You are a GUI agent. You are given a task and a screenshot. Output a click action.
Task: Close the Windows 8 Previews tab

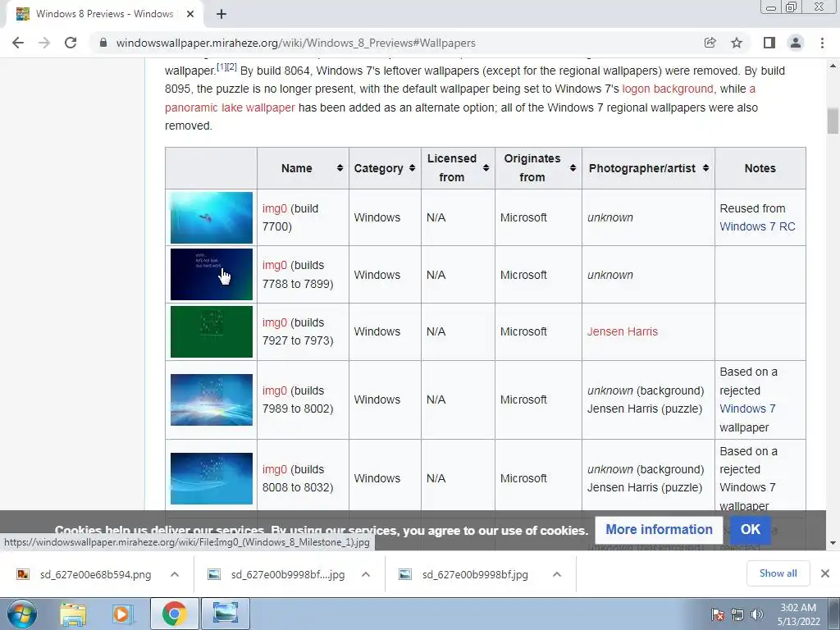tap(190, 15)
